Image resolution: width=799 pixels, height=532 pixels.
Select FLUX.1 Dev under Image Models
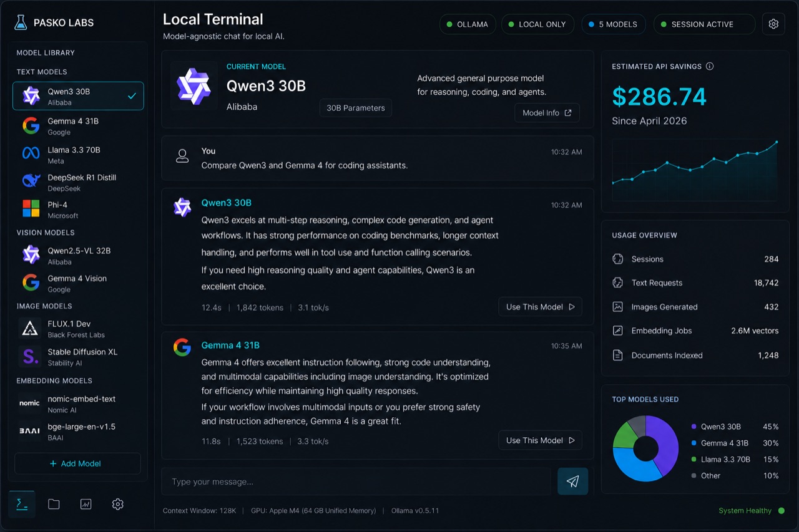78,329
